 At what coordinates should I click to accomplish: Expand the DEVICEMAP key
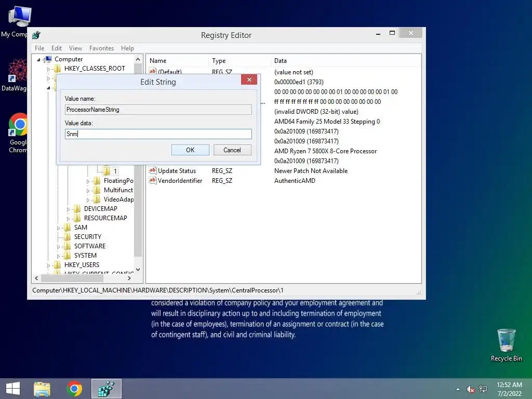tap(68, 209)
